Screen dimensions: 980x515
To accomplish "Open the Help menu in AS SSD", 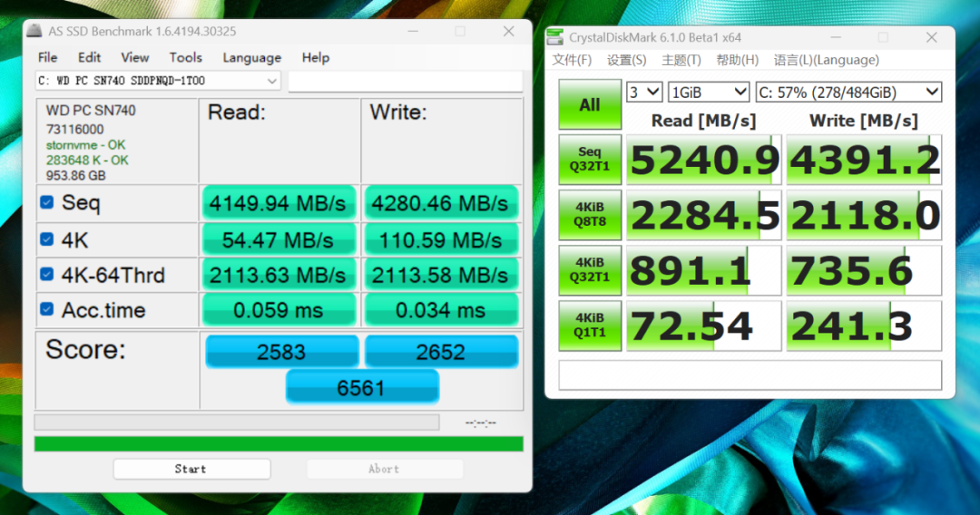I will (x=316, y=57).
